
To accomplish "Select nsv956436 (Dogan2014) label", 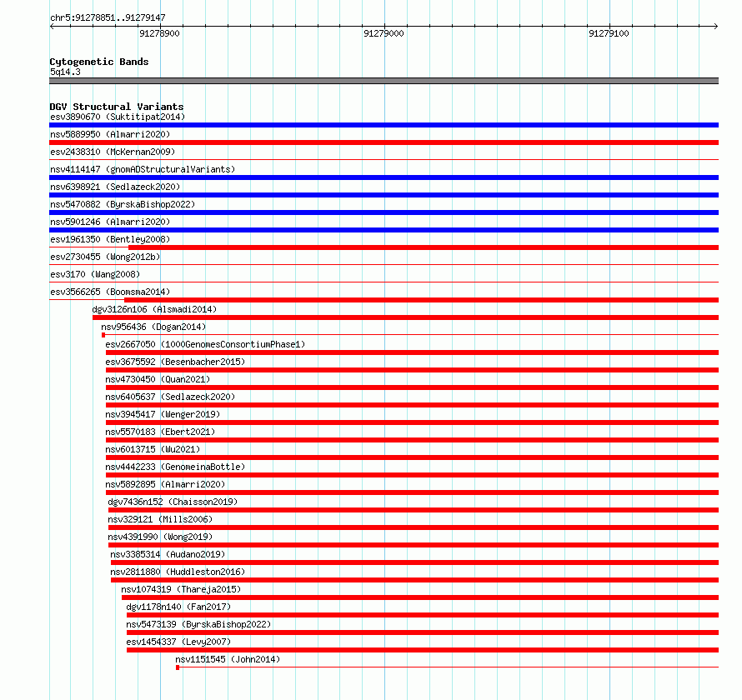I will tap(153, 327).
